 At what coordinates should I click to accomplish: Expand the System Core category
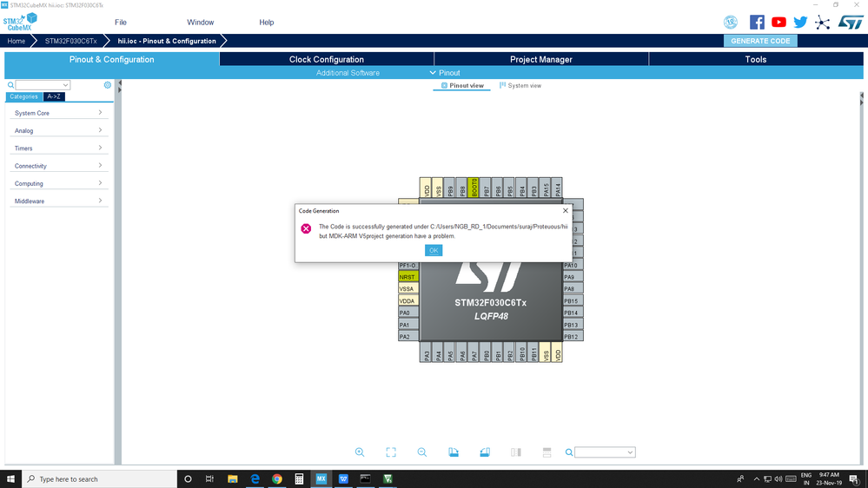click(58, 113)
